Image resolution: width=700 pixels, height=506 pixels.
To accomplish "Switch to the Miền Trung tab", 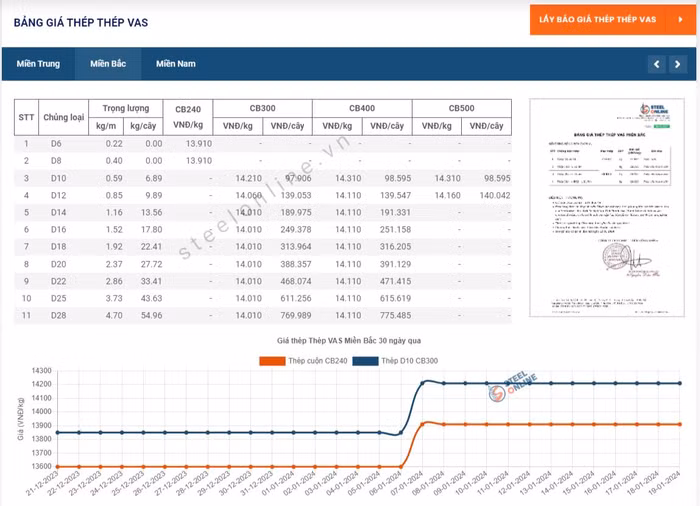I will click(38, 64).
